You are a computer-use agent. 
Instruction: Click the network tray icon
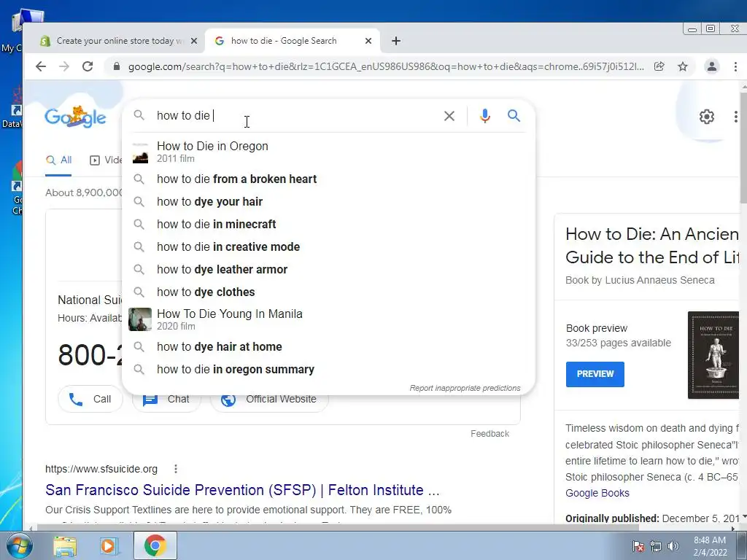pos(656,546)
